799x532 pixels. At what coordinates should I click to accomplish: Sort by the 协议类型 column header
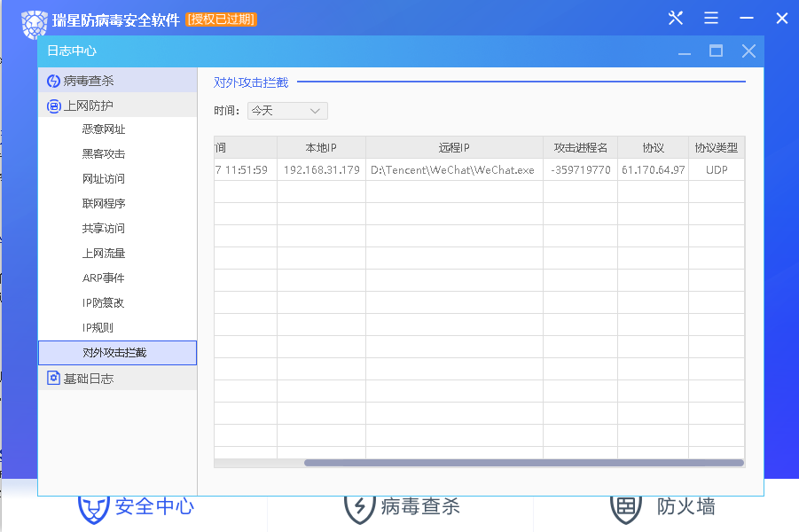click(717, 148)
